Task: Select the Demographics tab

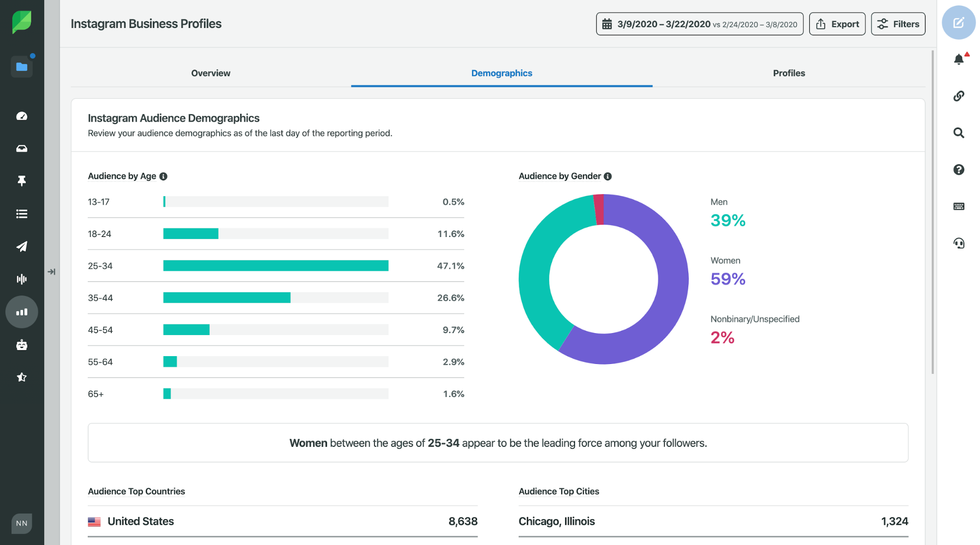Action: (x=502, y=73)
